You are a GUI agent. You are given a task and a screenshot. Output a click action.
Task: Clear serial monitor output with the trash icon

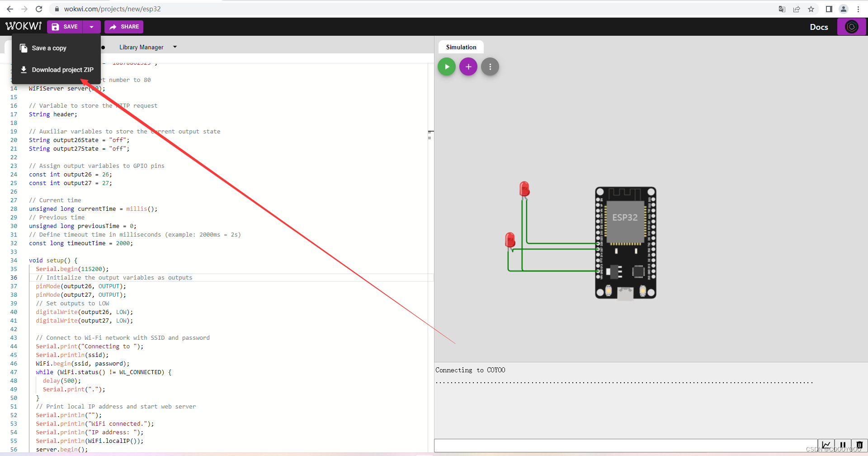click(x=859, y=445)
